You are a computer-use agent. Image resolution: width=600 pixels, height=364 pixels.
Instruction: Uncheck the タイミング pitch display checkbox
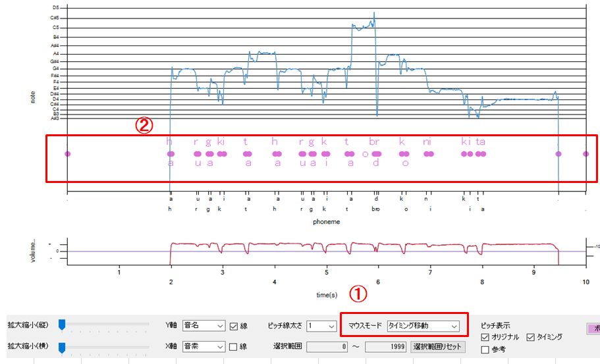(531, 337)
